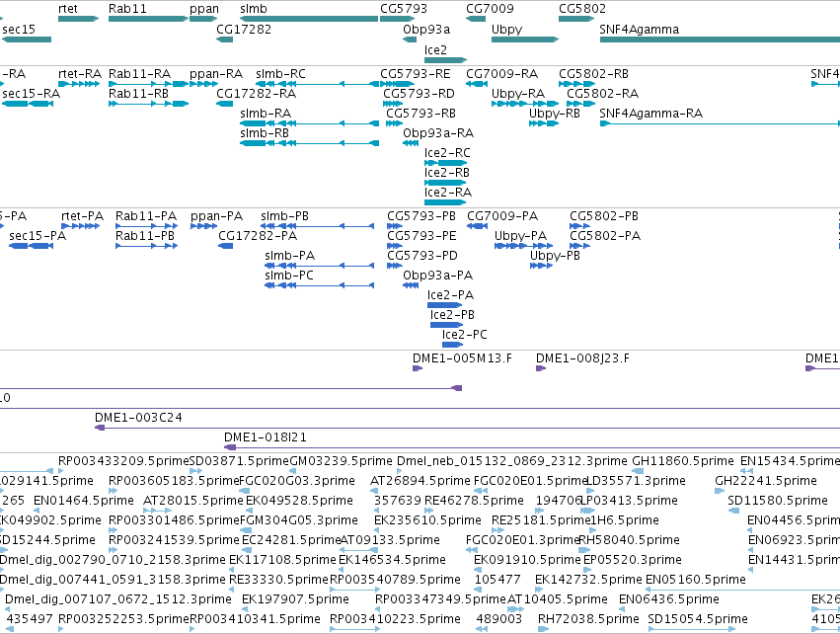Viewport: 840px width, 634px height.
Task: Select the rtet gene bar
Action: coord(78,19)
